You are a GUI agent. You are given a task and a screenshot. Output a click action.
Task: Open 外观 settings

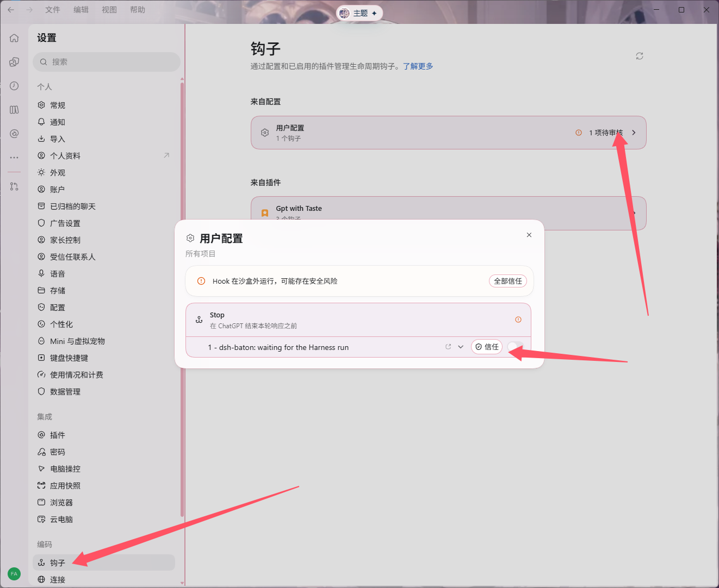point(104,172)
